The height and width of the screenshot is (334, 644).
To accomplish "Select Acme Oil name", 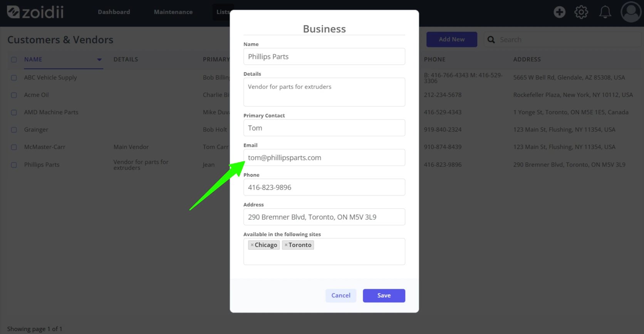I will pyautogui.click(x=37, y=95).
